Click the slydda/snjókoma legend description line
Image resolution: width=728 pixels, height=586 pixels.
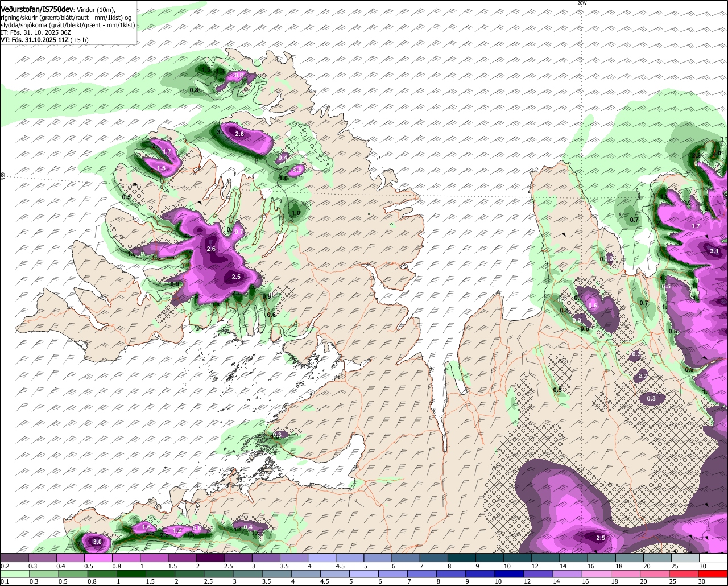tap(67, 25)
